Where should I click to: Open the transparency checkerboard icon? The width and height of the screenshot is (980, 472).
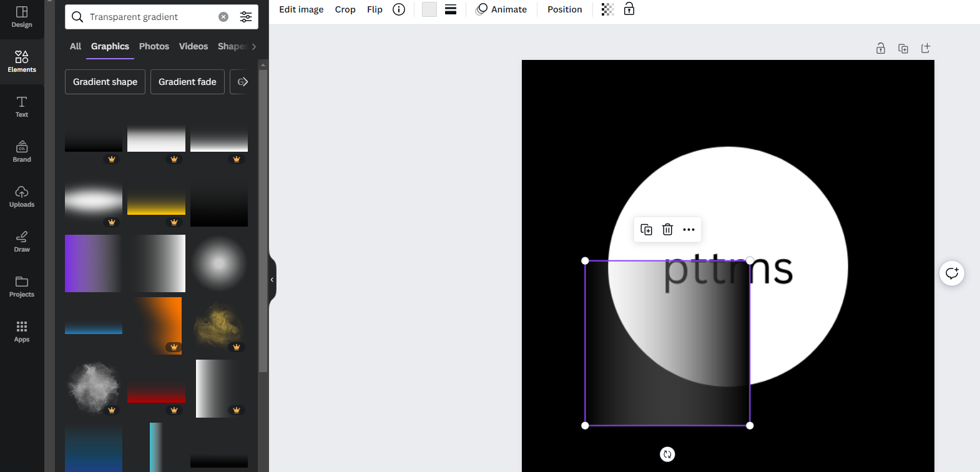coord(607,9)
